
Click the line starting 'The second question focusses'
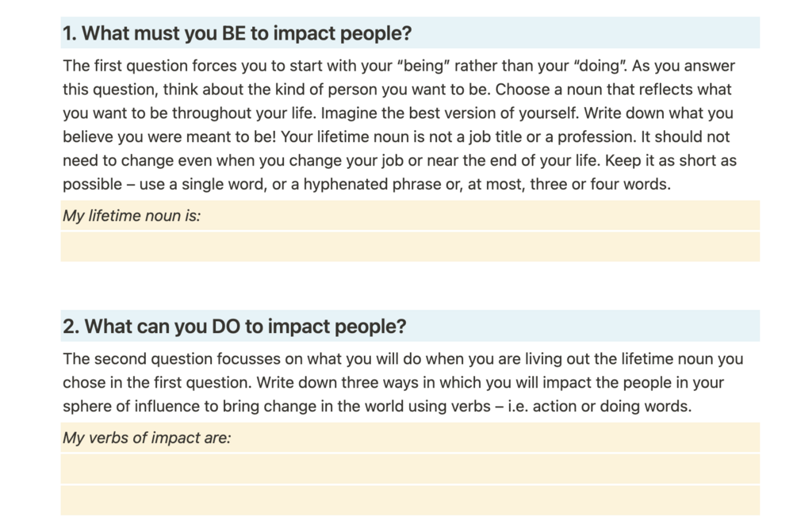click(403, 358)
